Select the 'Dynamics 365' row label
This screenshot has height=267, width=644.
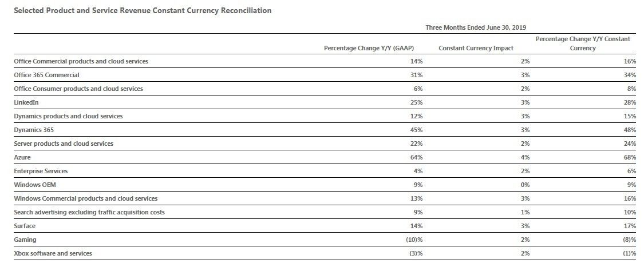[34, 130]
